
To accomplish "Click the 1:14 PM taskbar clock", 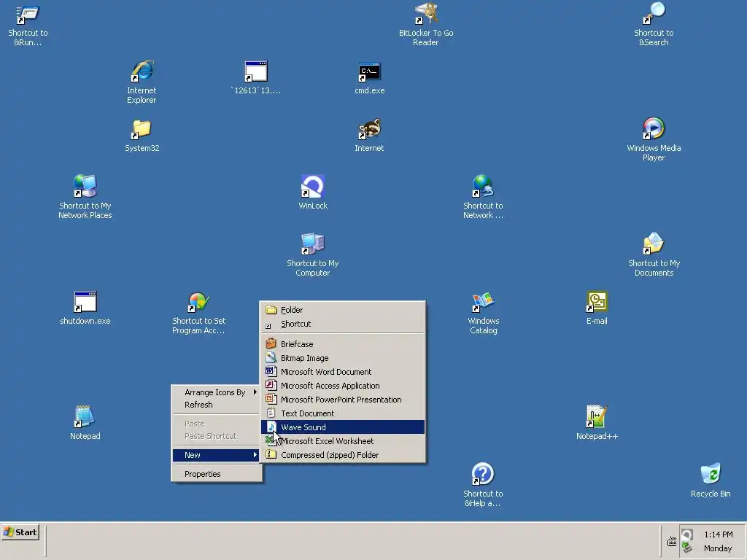I will point(718,534).
